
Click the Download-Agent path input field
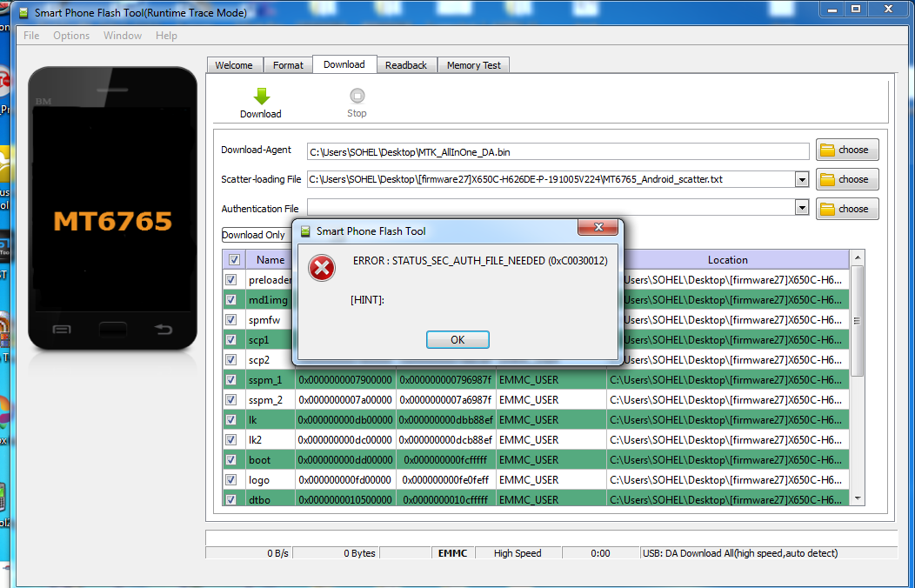point(557,151)
